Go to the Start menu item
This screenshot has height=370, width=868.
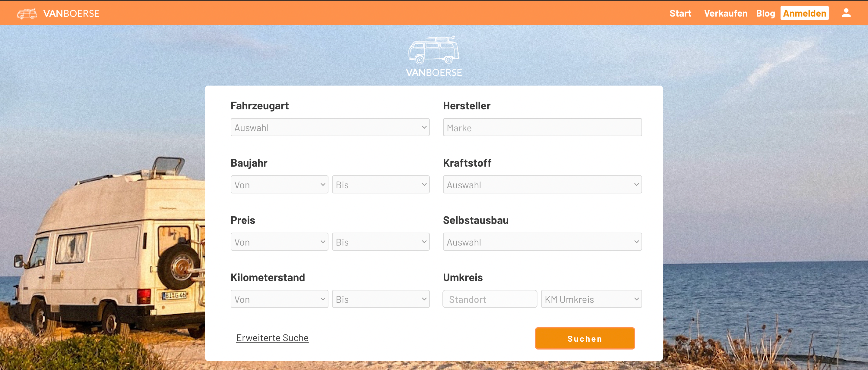point(680,14)
